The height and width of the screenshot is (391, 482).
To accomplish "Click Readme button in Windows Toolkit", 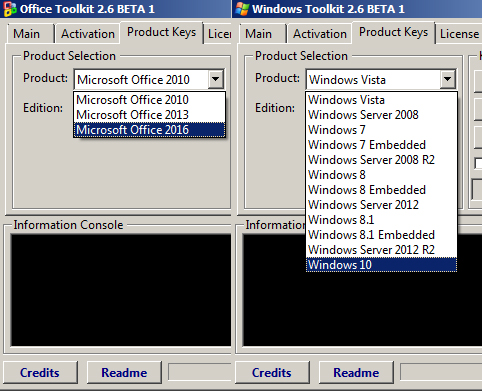I will click(x=356, y=372).
